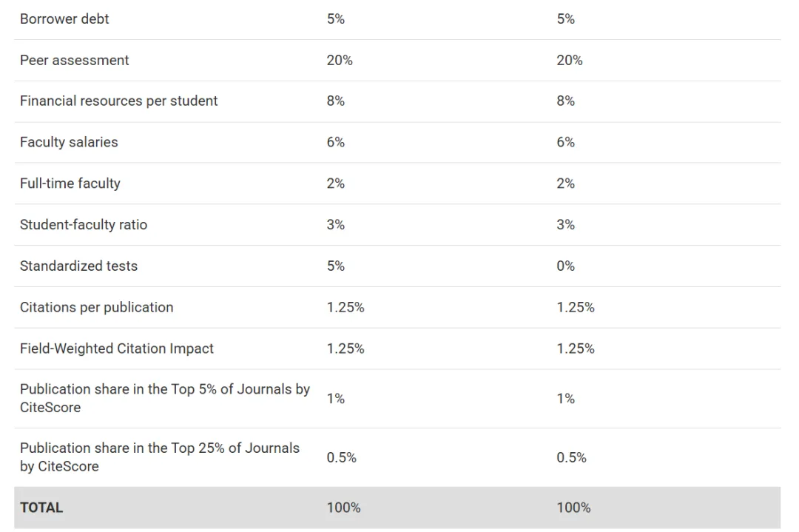
Task: Click first-column 20% for Peer assessment
Action: point(340,60)
